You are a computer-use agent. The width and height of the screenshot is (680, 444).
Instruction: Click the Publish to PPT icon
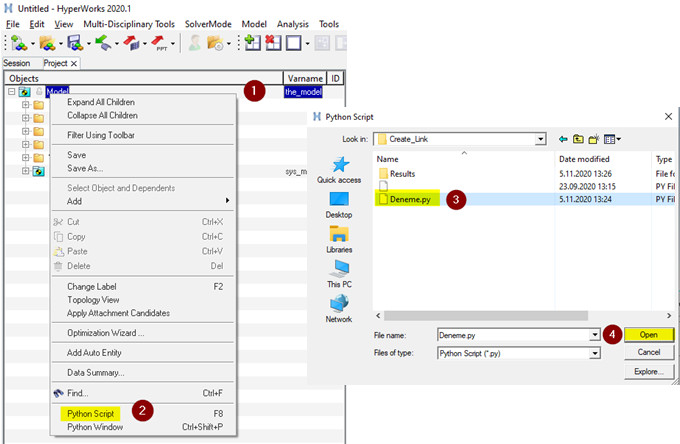[x=159, y=43]
